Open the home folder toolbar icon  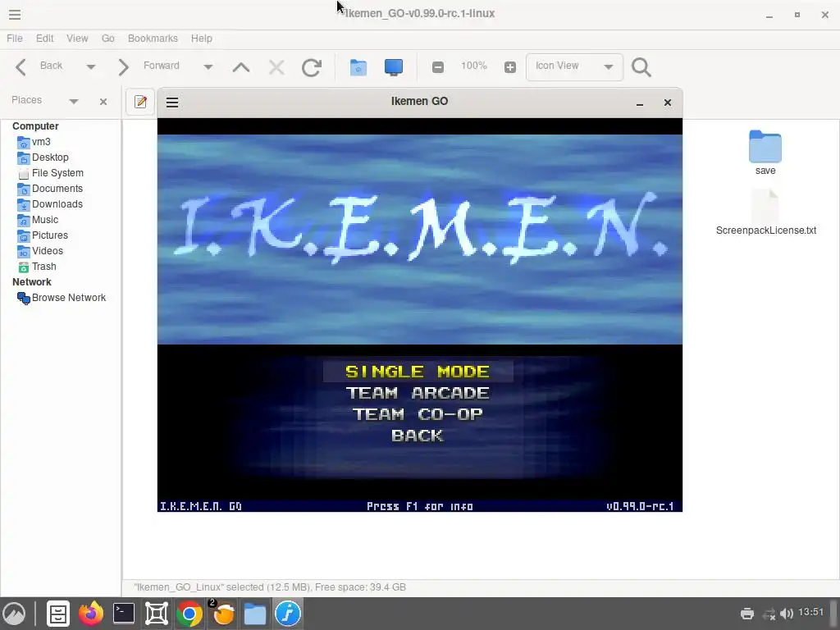point(358,67)
